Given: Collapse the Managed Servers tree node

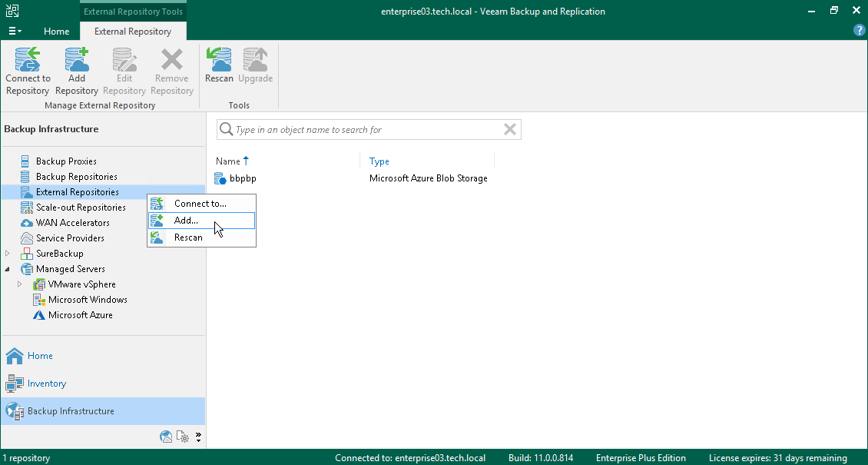Looking at the screenshot, I should click(x=7, y=269).
